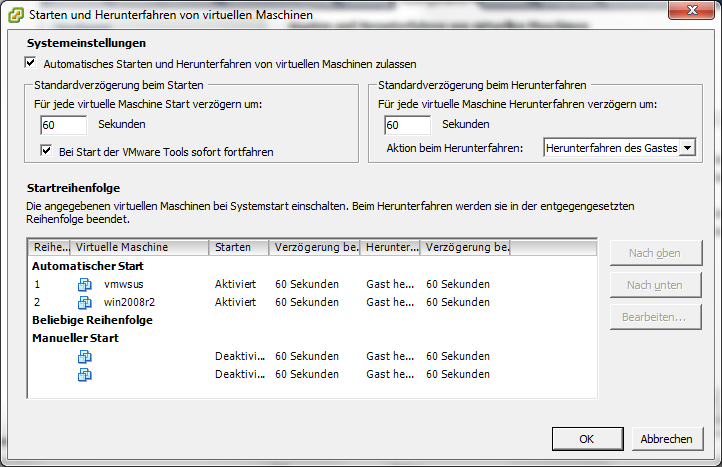The width and height of the screenshot is (722, 467).
Task: Click the 'Herunter...' column header
Action: click(390, 247)
